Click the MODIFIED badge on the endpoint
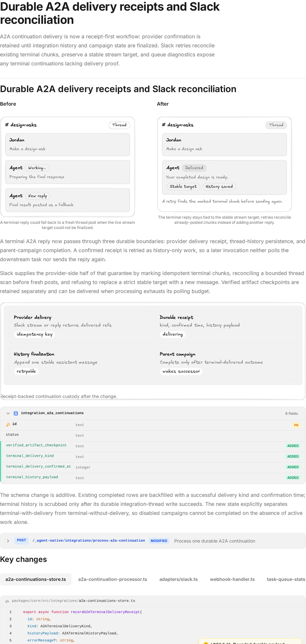Screen dimensions: 306x644 click(159, 541)
